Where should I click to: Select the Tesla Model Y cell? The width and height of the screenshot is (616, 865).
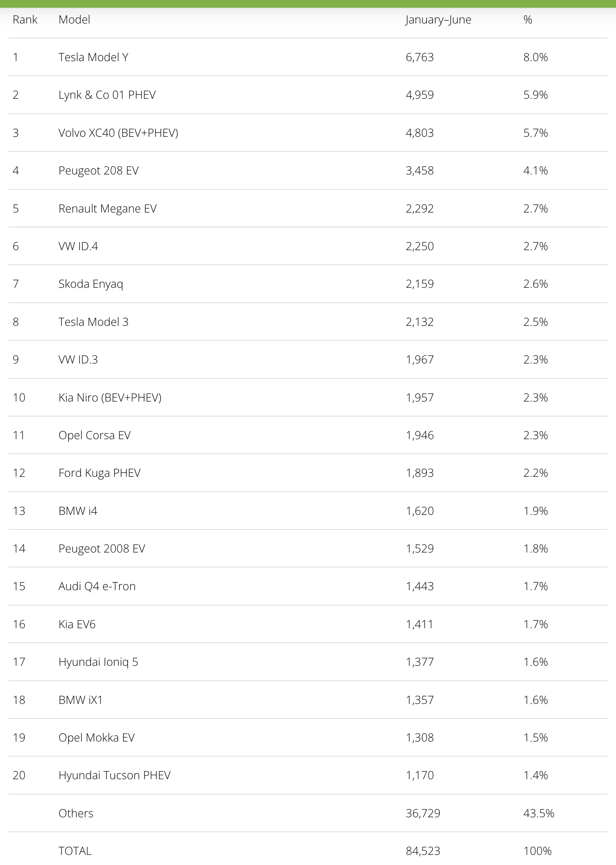tap(93, 57)
